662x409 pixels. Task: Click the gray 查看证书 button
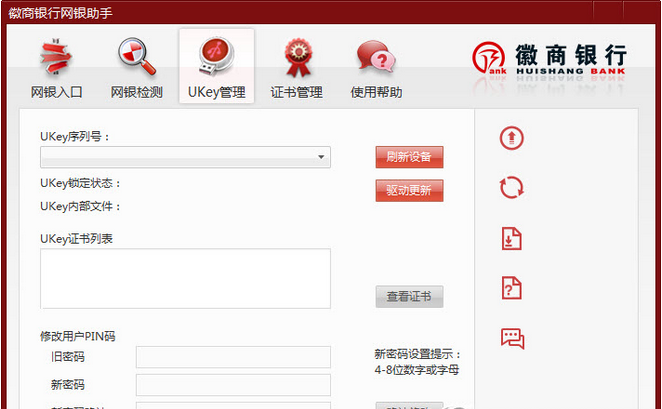click(x=409, y=297)
